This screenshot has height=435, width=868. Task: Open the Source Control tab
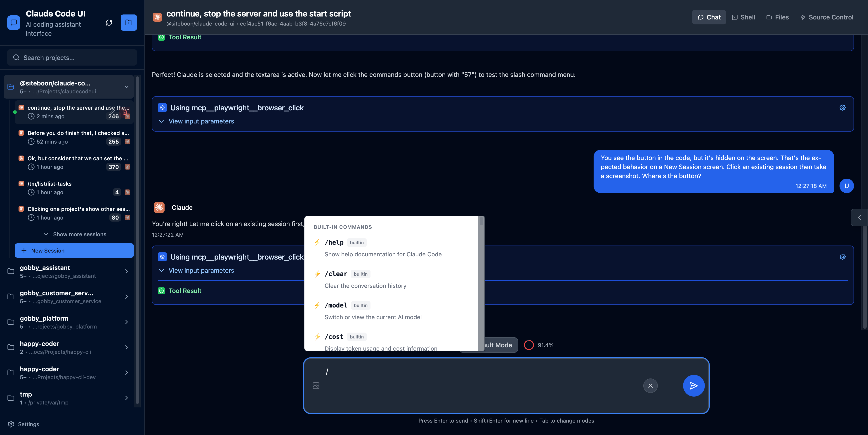point(827,17)
